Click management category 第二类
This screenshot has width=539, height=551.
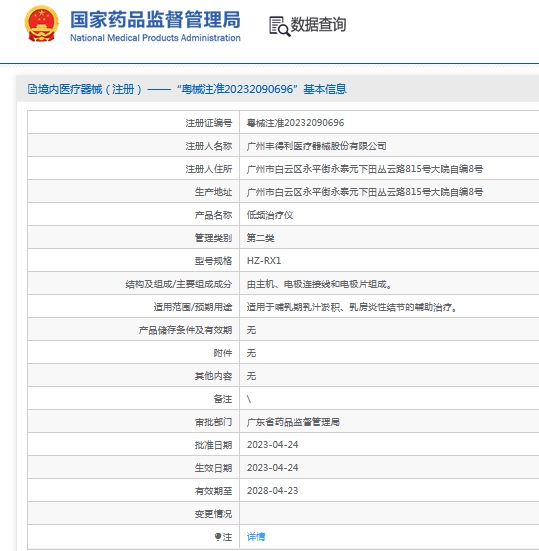260,238
